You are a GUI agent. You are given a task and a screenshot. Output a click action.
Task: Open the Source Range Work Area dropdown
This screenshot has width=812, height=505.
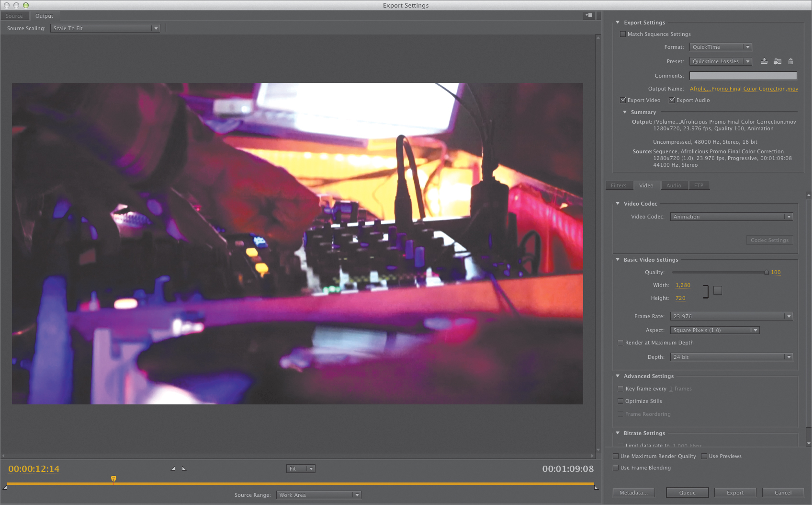click(318, 495)
